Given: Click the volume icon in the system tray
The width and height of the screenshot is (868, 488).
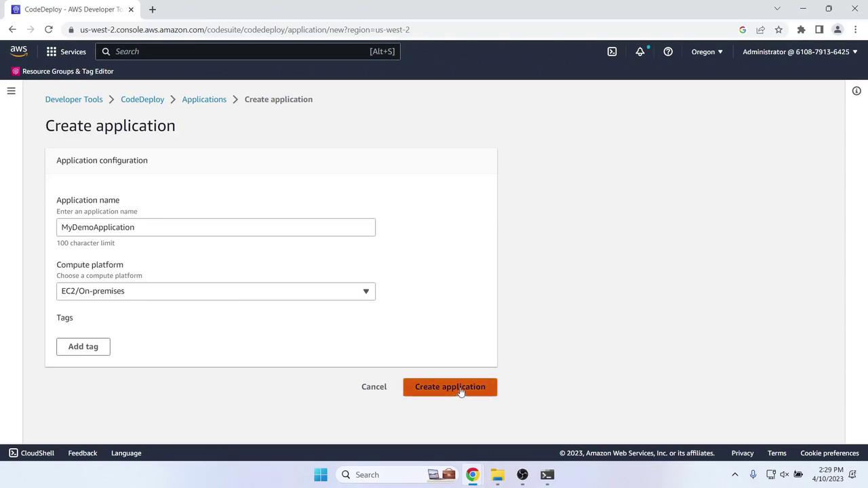Looking at the screenshot, I should 785,474.
